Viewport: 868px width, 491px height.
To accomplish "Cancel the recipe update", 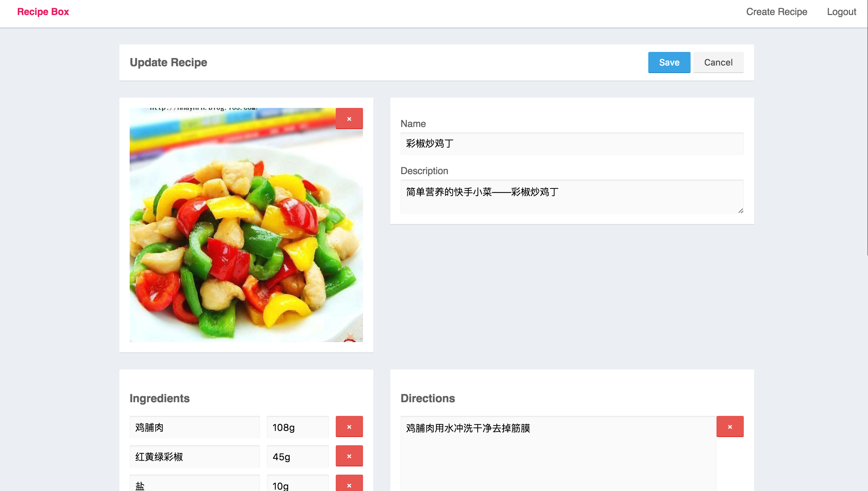I will (718, 62).
